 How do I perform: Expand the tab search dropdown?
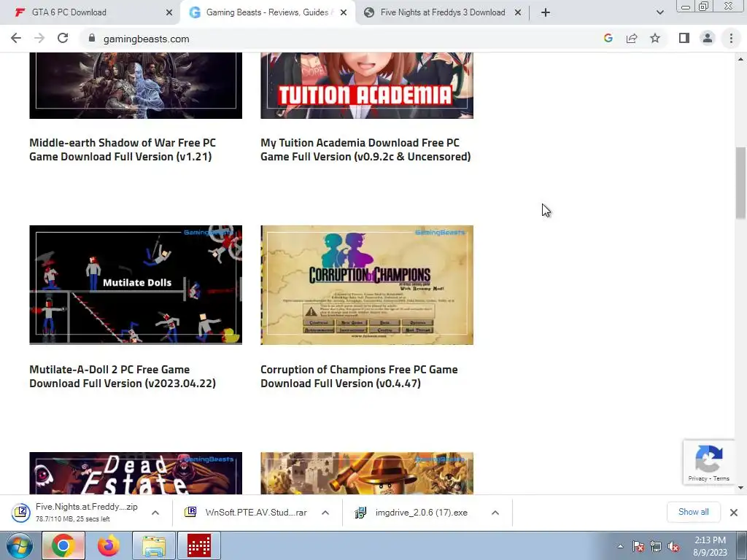[x=659, y=12]
